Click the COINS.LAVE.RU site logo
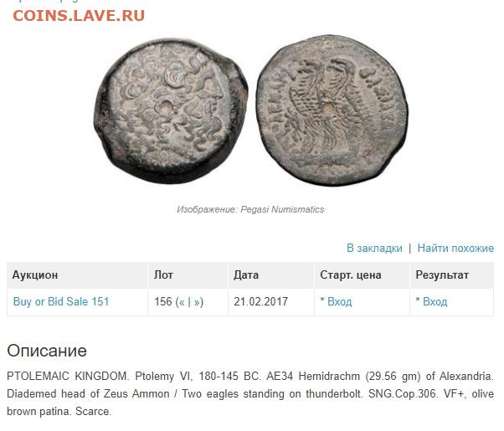This screenshot has width=504, height=431. [x=79, y=15]
